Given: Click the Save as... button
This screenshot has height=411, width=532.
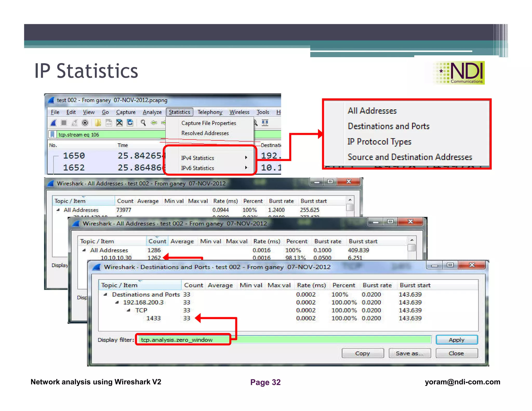Looking at the screenshot, I should pos(410,353).
